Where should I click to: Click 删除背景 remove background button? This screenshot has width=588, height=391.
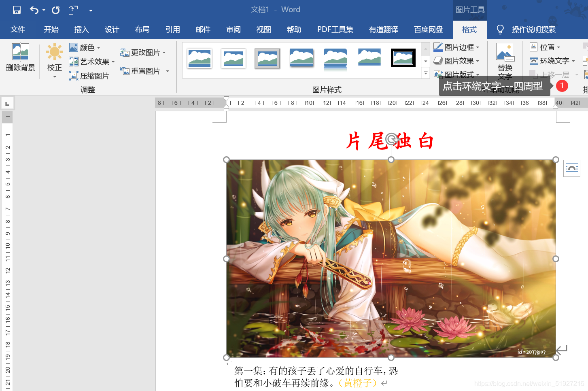(20, 57)
